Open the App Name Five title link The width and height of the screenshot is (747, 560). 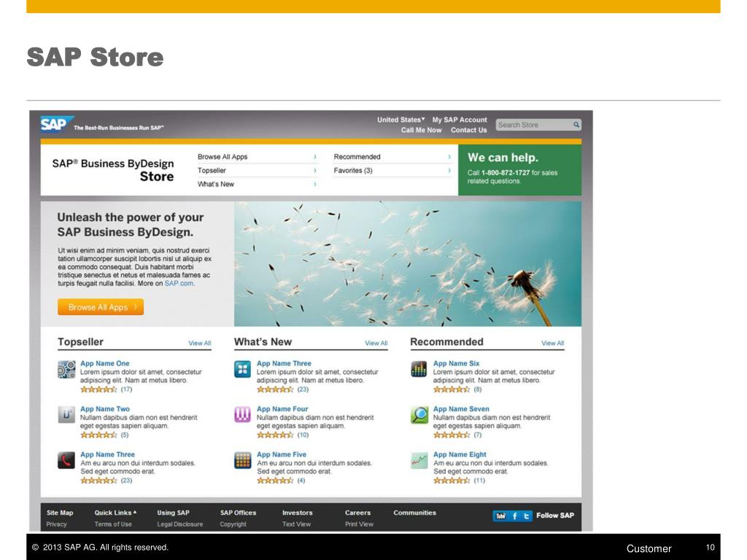coord(282,455)
